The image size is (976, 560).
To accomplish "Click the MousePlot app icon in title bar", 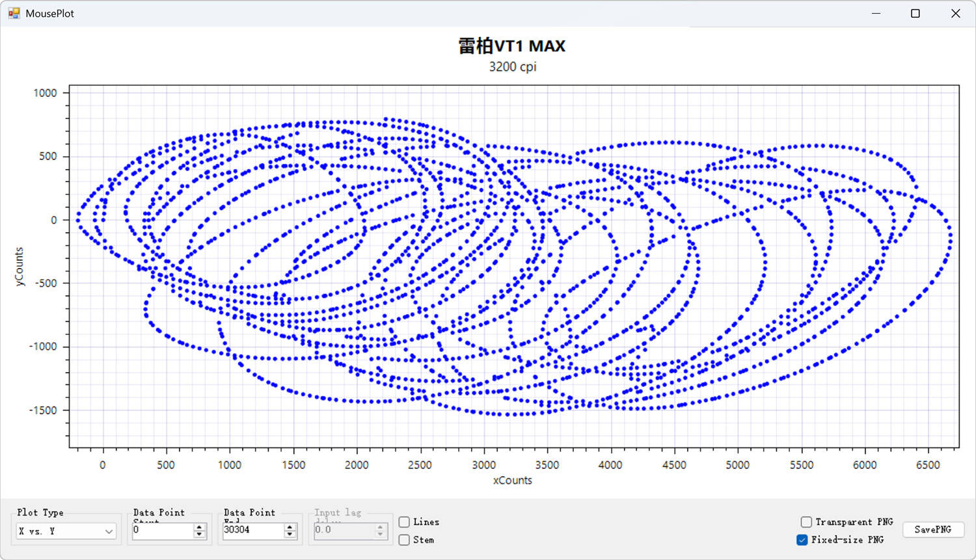I will (14, 13).
